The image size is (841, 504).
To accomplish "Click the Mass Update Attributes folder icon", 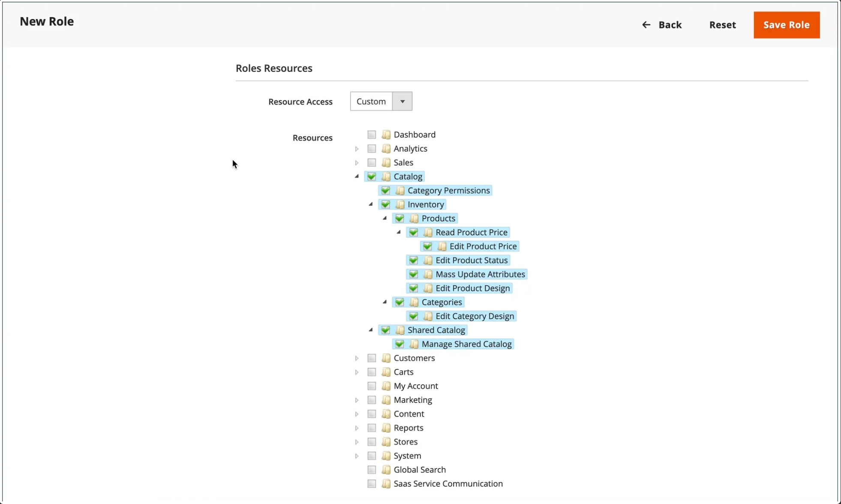I will pyautogui.click(x=428, y=274).
